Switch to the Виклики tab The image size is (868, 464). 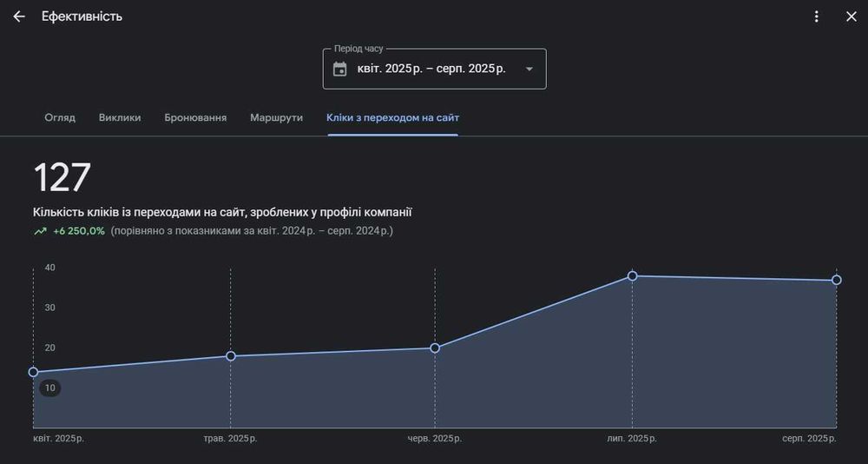point(120,117)
